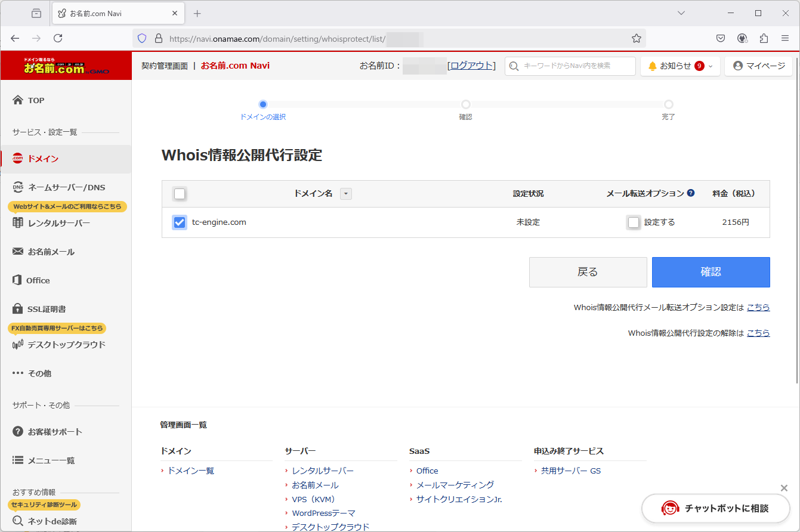
Task: Click the SSL certificate lock icon
Action: (x=18, y=309)
